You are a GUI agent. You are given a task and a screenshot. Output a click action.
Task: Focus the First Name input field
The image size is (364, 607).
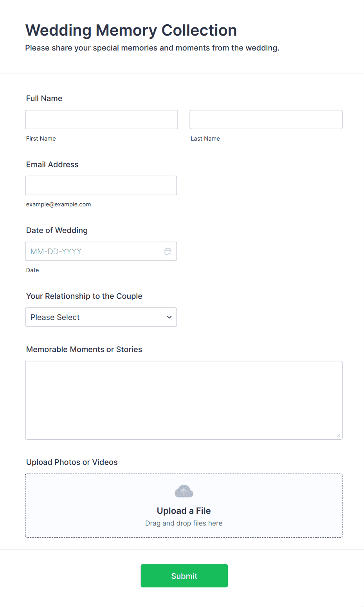pos(101,119)
